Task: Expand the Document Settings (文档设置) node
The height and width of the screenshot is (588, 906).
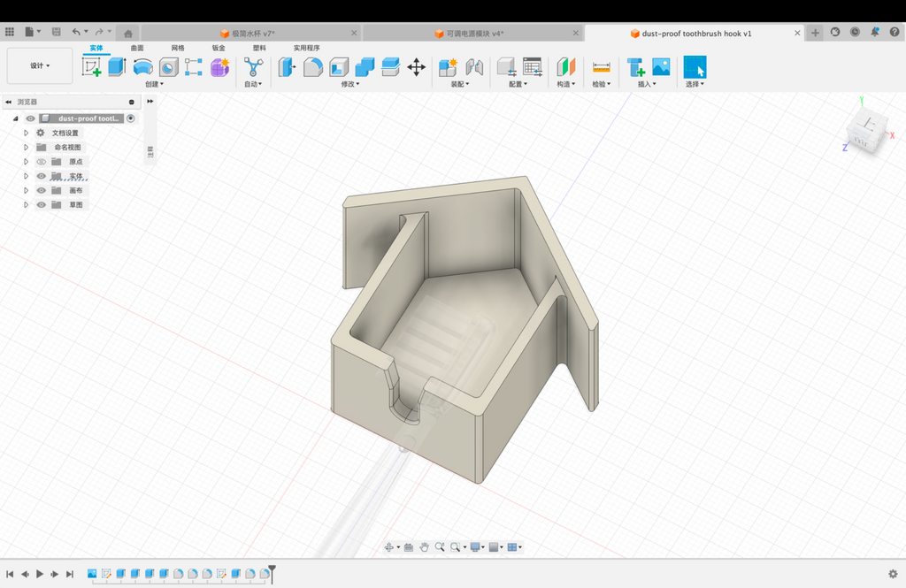Action: pyautogui.click(x=26, y=133)
